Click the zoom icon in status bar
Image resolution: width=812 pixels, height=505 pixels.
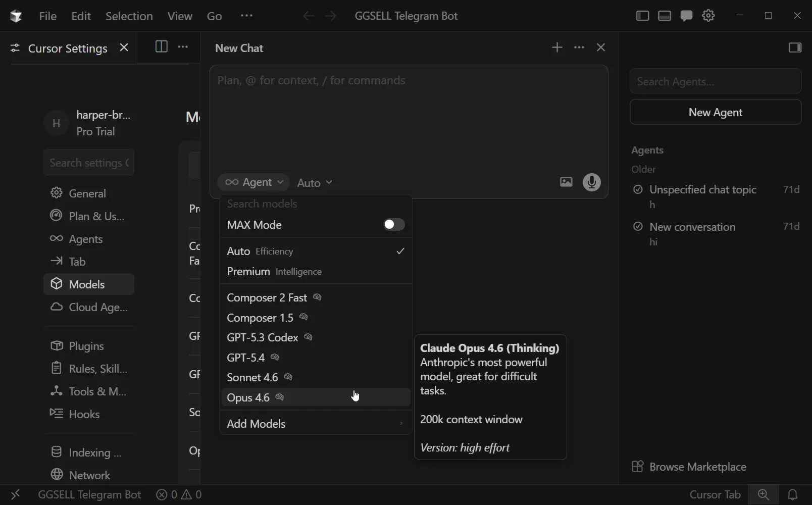tap(764, 495)
